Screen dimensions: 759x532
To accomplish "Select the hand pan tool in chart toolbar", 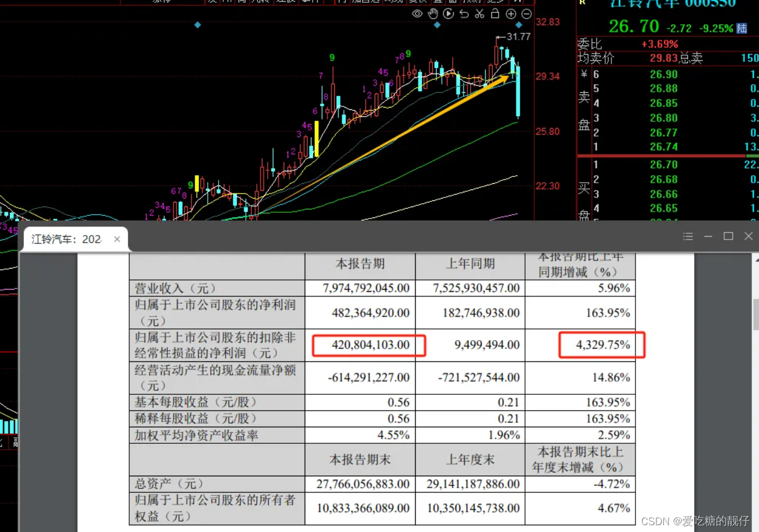I will point(433,14).
